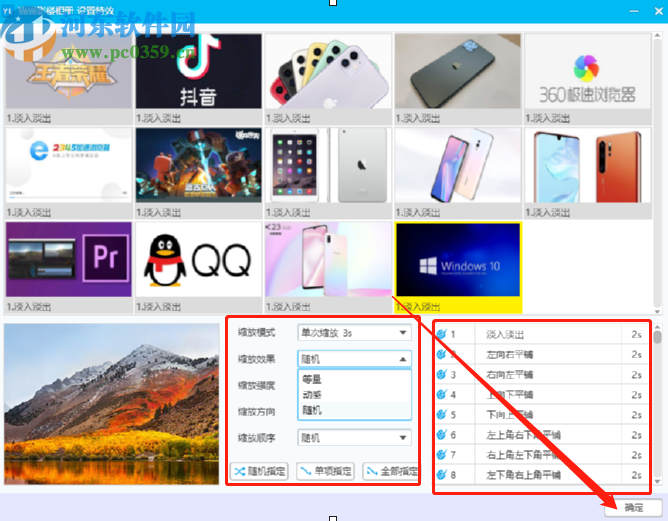Click the 淡入淡出 effect name in row 1
The height and width of the screenshot is (521, 668).
(505, 335)
